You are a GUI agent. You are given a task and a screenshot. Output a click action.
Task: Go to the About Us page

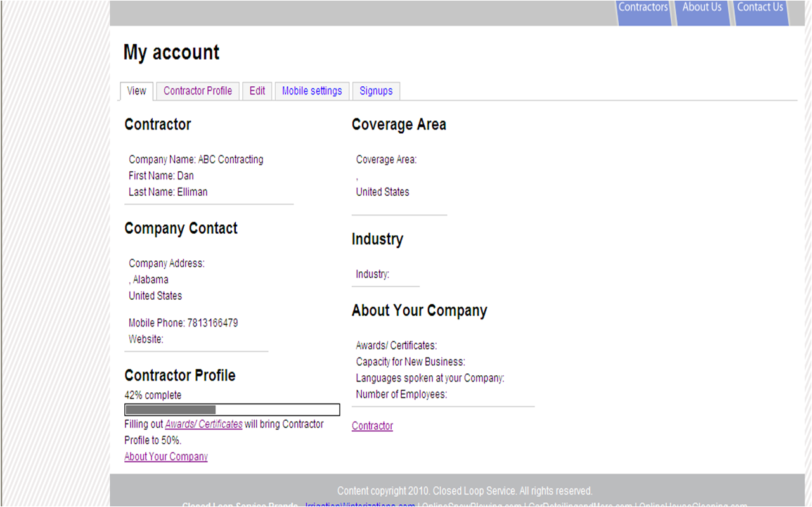click(x=702, y=8)
